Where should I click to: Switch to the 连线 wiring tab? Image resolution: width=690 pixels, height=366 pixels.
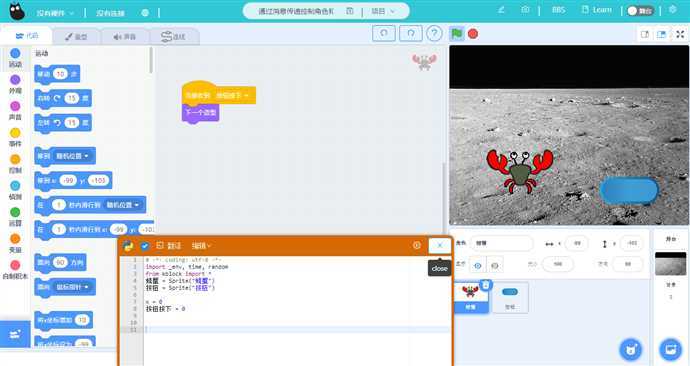(173, 37)
